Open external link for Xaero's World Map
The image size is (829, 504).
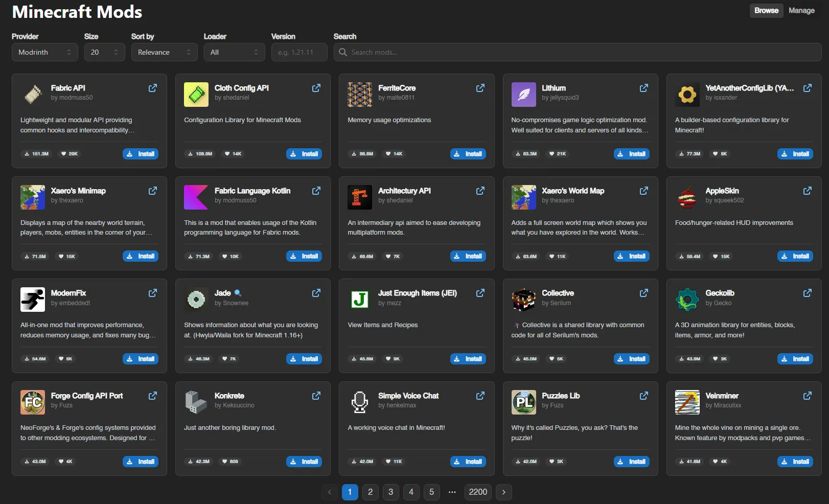point(644,191)
